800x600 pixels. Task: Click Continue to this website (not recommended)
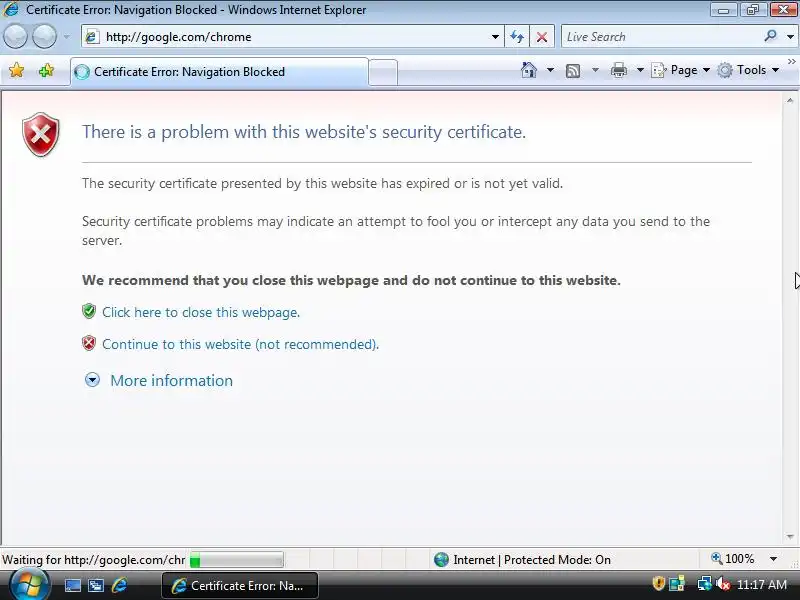(240, 344)
